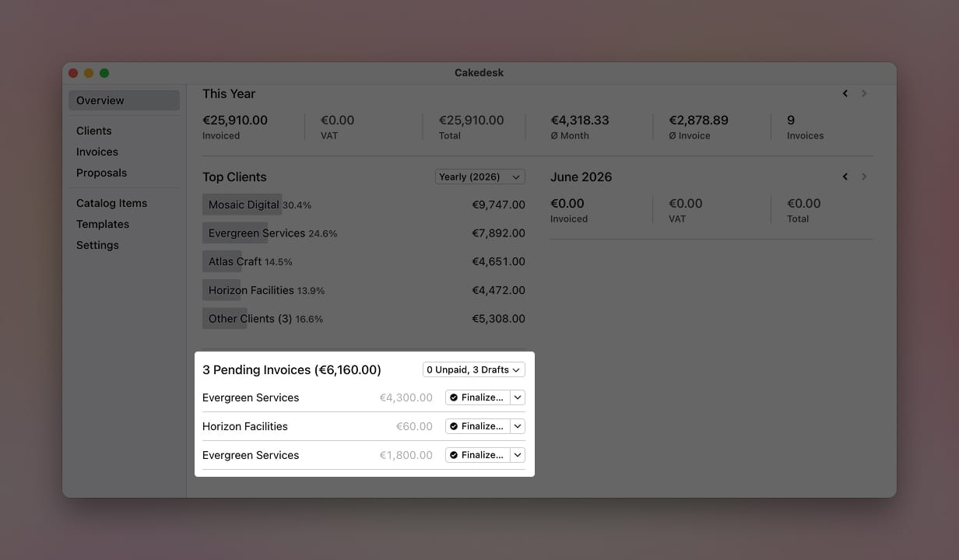Click the 3 Pending Invoices heading
This screenshot has height=560, width=959.
pyautogui.click(x=292, y=369)
